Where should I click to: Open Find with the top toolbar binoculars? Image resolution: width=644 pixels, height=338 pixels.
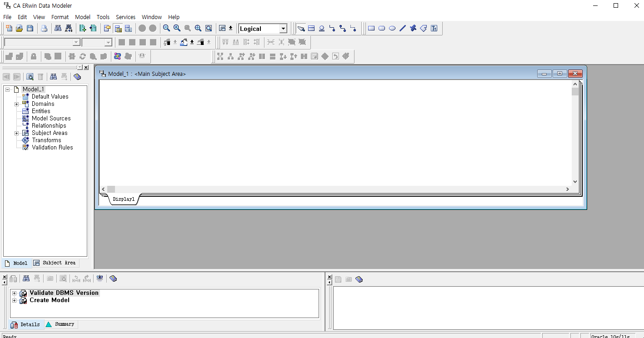coord(58,29)
